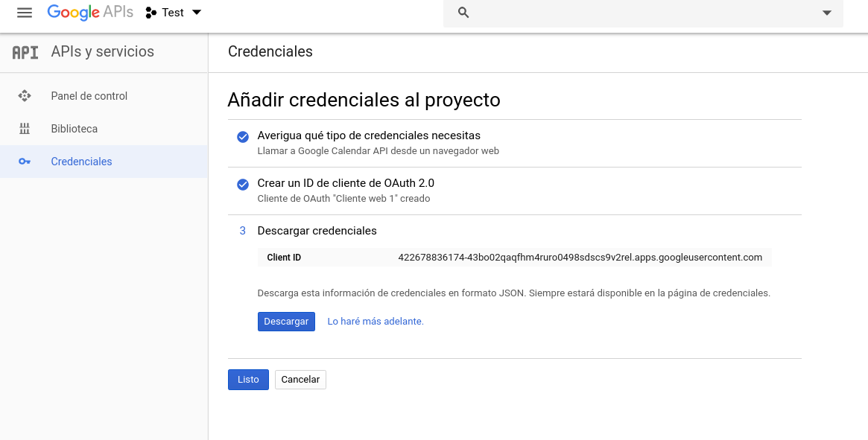This screenshot has width=868, height=440.
Task: Click the Listo button
Action: point(249,380)
